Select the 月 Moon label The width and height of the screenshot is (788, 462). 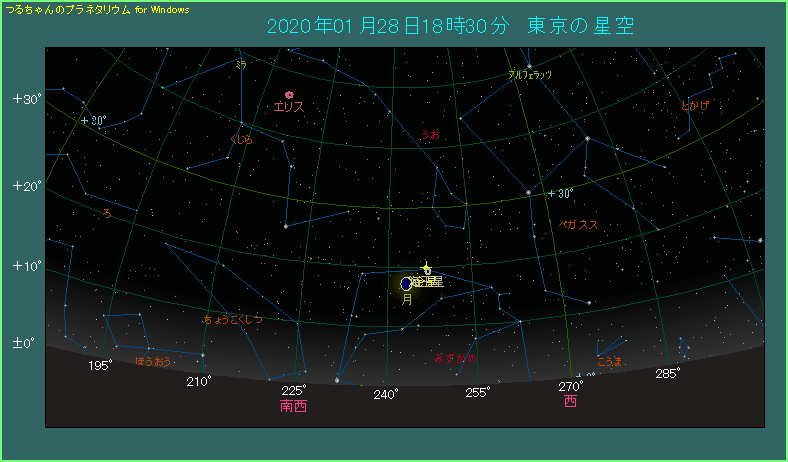(407, 299)
